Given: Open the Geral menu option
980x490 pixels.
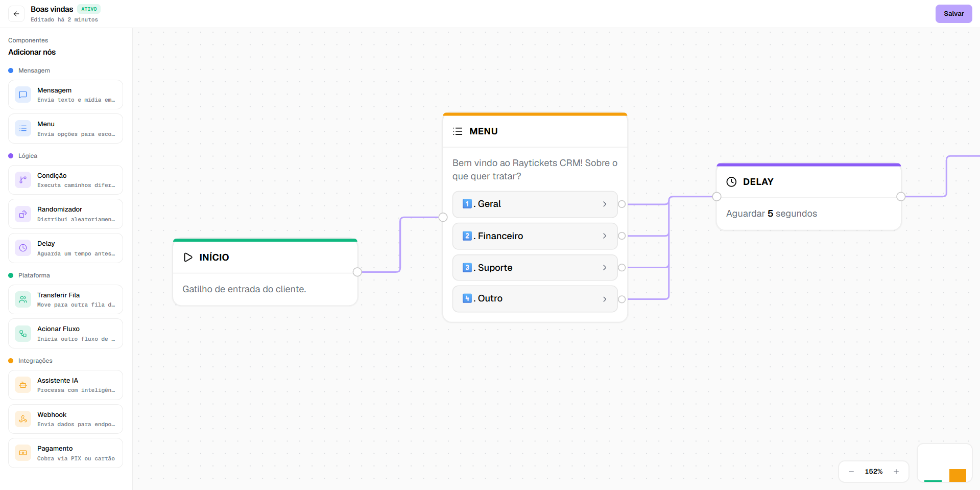Looking at the screenshot, I should (535, 204).
